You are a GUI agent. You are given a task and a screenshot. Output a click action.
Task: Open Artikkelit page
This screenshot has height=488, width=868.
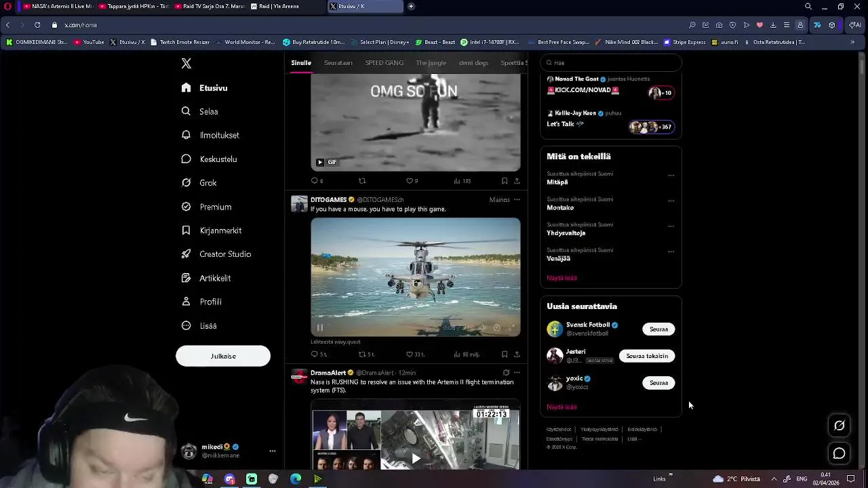pyautogui.click(x=206, y=278)
